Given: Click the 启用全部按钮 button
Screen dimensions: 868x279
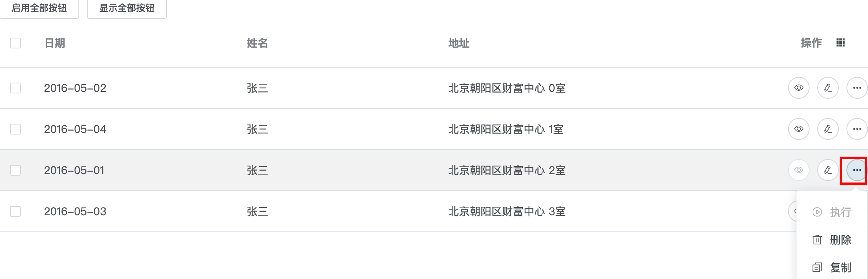Looking at the screenshot, I should coord(39,8).
